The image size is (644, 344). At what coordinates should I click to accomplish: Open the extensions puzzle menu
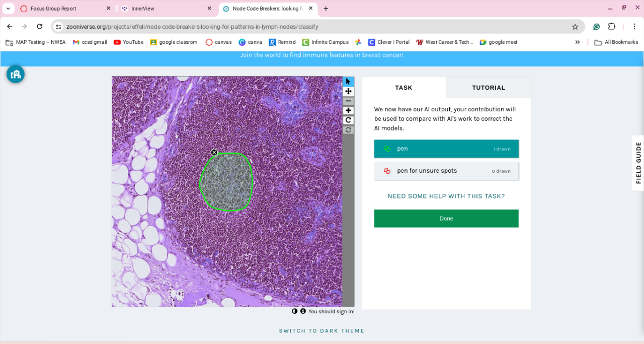coord(612,27)
